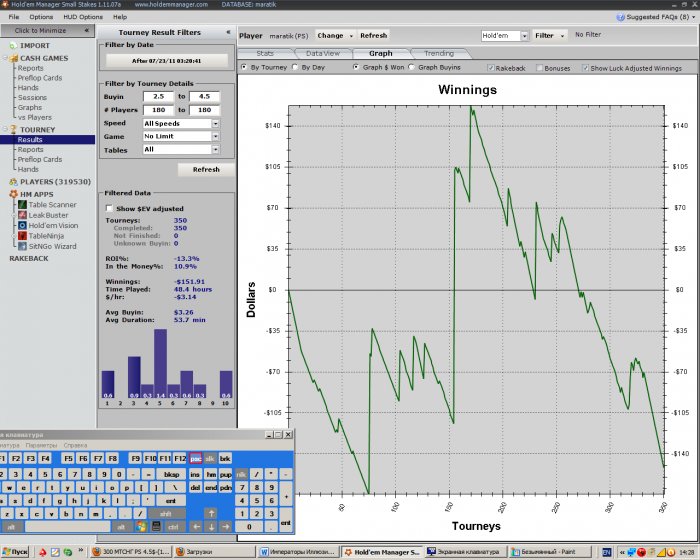Viewport: 700px width, 560px height.
Task: Click the filter by date button
Action: pos(166,61)
